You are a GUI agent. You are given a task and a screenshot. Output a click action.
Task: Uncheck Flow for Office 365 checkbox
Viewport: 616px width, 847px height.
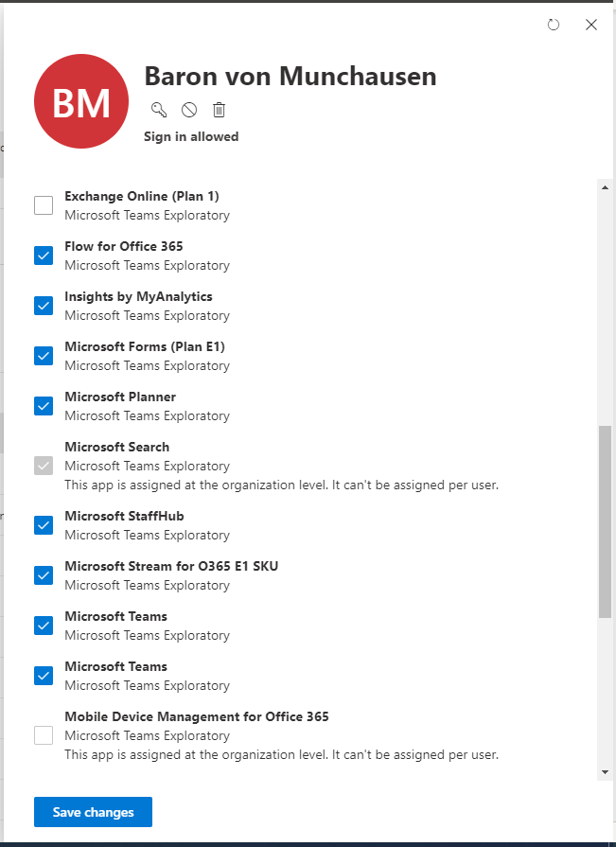(44, 256)
